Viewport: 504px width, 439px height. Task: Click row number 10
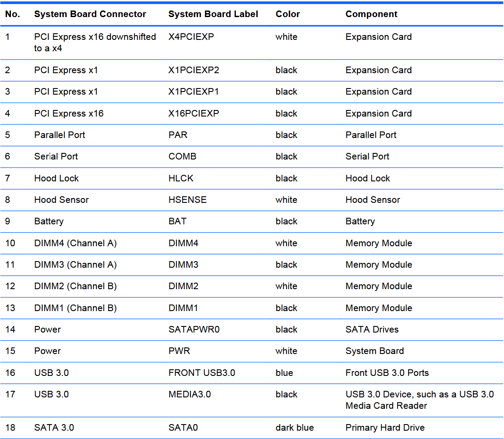click(10, 244)
